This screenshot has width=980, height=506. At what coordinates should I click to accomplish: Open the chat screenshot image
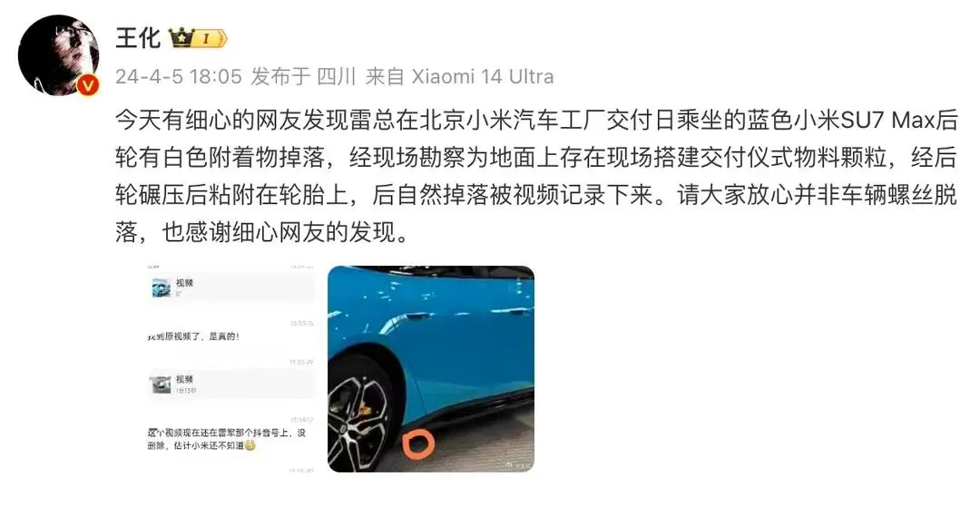pos(230,368)
